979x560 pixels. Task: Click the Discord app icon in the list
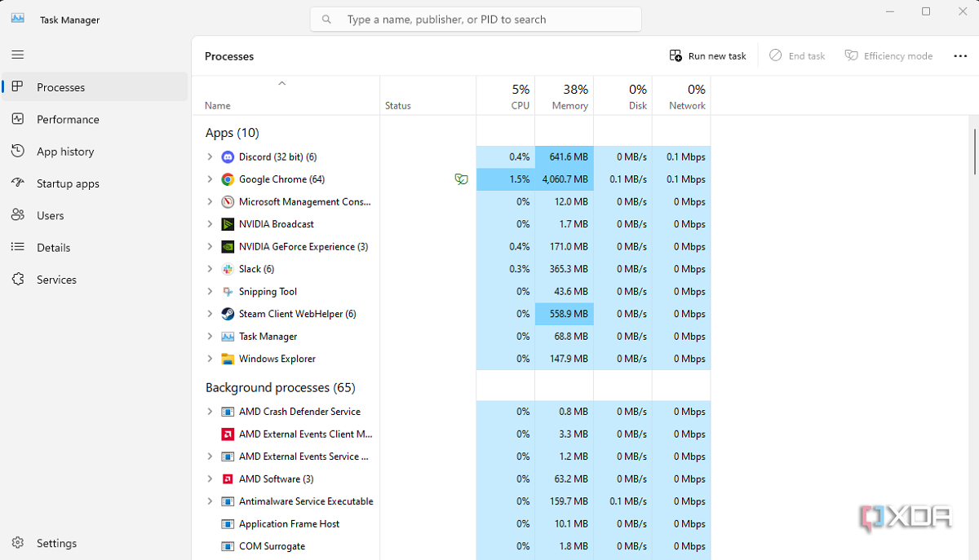227,157
